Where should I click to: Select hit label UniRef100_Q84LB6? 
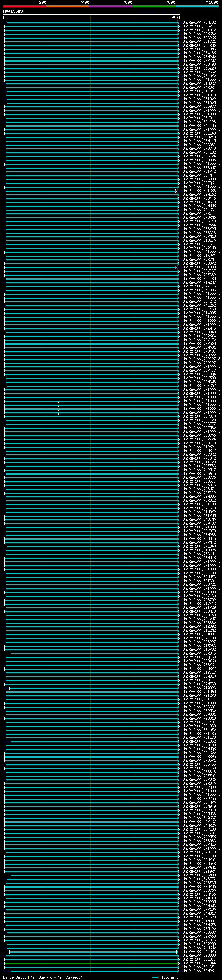[199, 53]
